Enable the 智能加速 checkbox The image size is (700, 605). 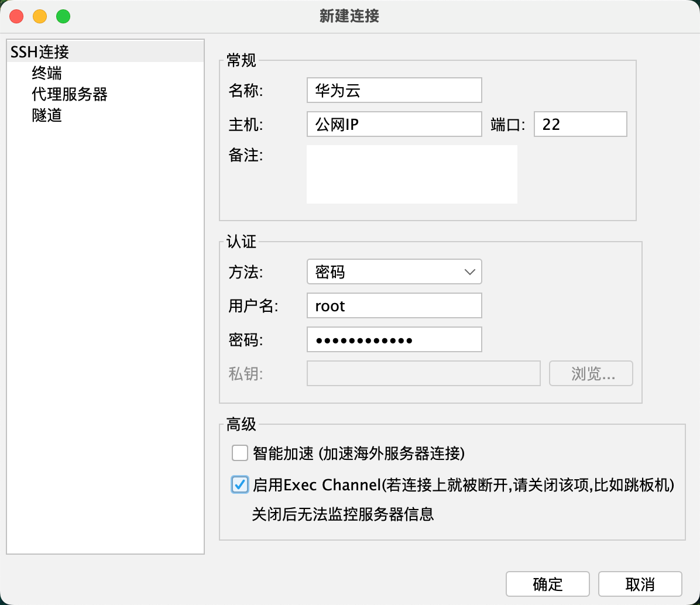point(240,453)
